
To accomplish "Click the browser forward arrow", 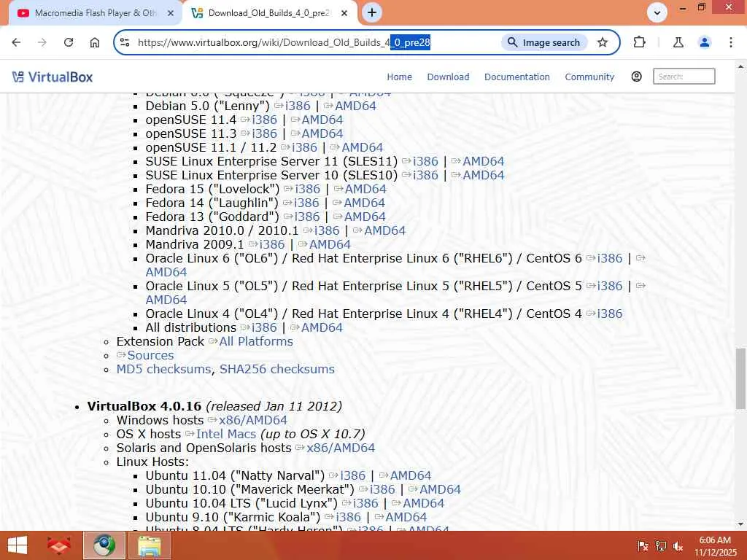I will (42, 42).
